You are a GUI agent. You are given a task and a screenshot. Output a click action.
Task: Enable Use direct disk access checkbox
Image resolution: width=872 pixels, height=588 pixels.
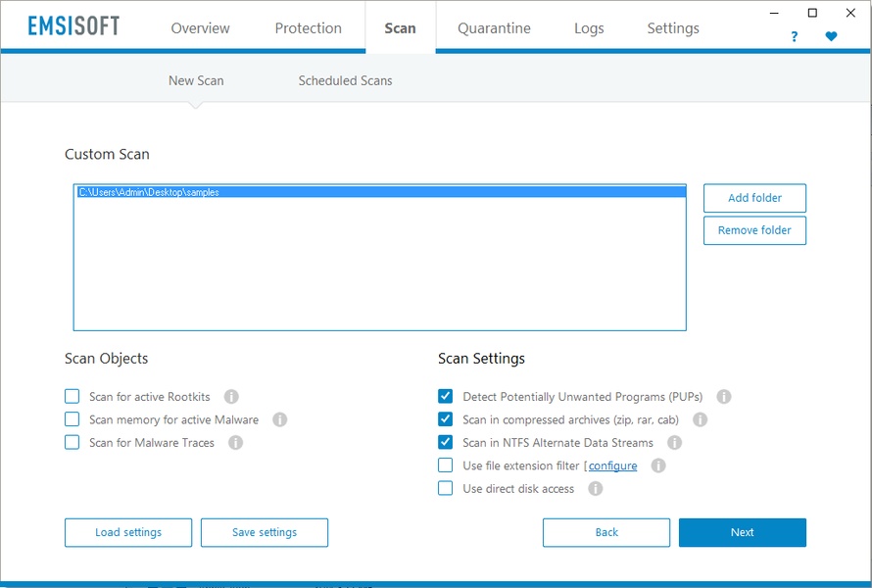(x=446, y=488)
